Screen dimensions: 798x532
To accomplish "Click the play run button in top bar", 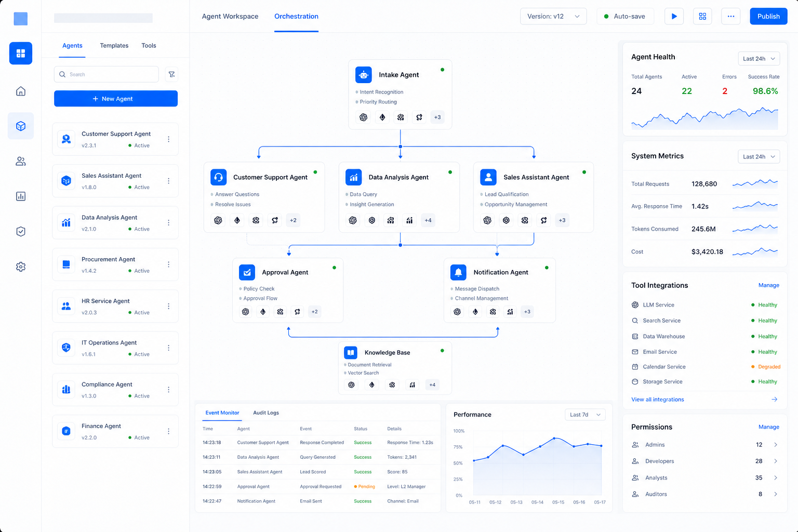I will [674, 16].
